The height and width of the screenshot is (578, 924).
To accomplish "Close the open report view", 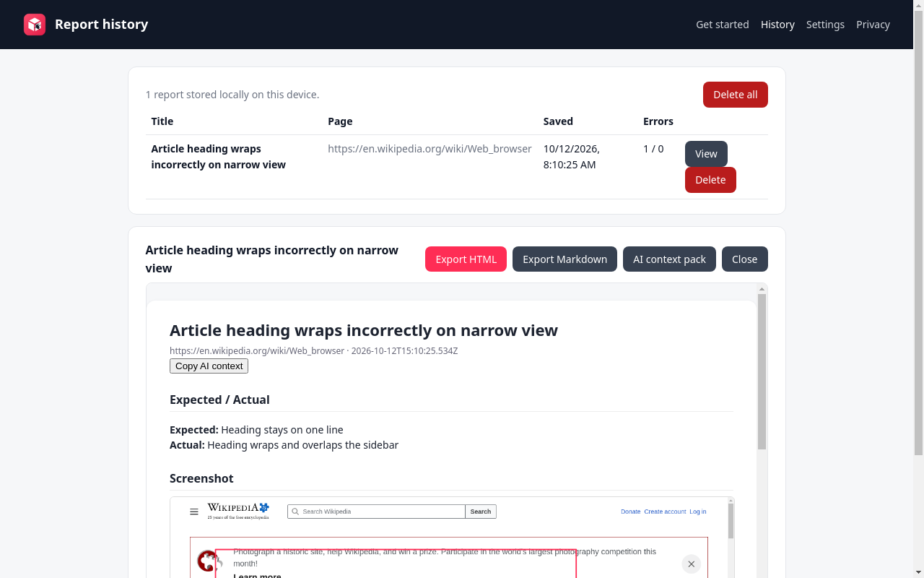I will [745, 259].
